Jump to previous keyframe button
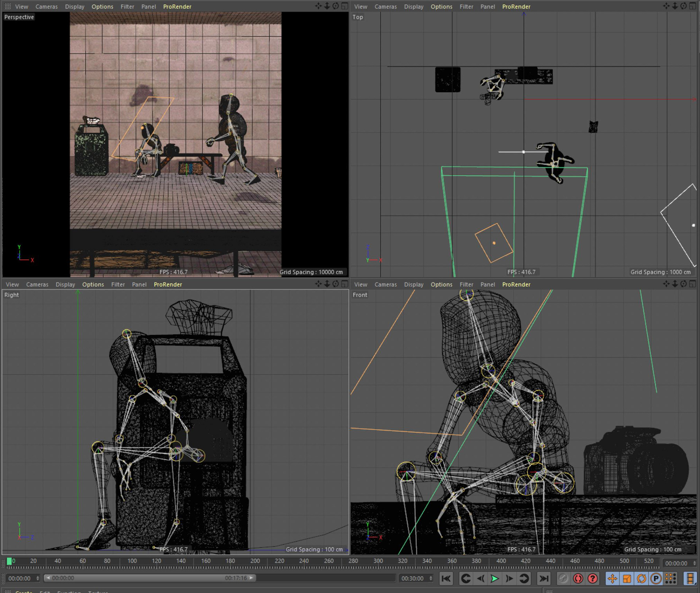 [x=466, y=578]
